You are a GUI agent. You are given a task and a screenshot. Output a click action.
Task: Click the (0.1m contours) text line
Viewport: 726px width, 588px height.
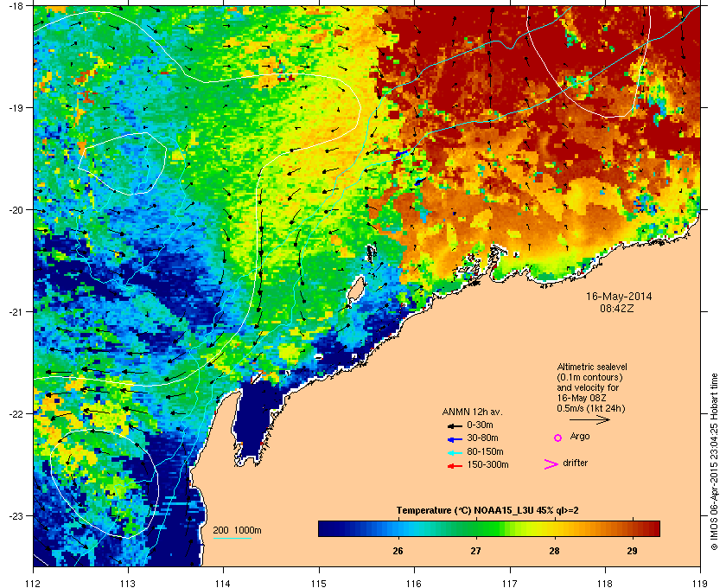click(589, 377)
